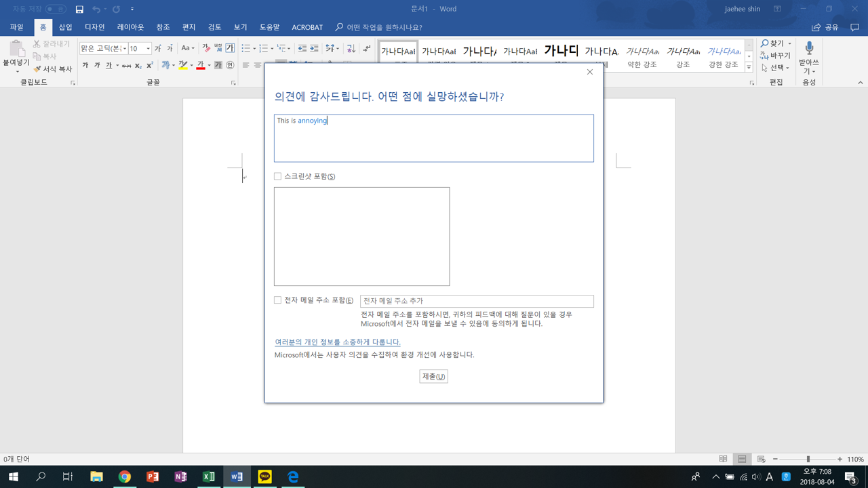Toggle italic formatting in font group
Viewport: 868px width, 488px height.
click(x=97, y=66)
